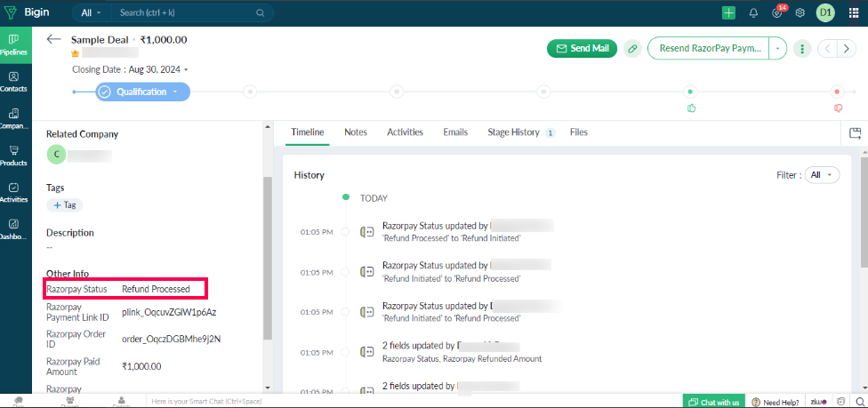
Task: Click 'Refund Processed' to 'Refund Initiated' history entry
Action: coord(452,238)
